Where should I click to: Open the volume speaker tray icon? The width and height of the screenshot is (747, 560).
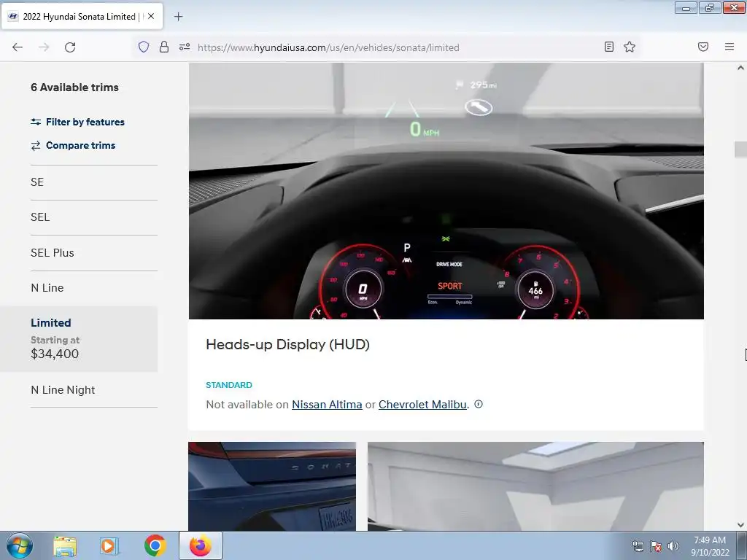pos(673,546)
